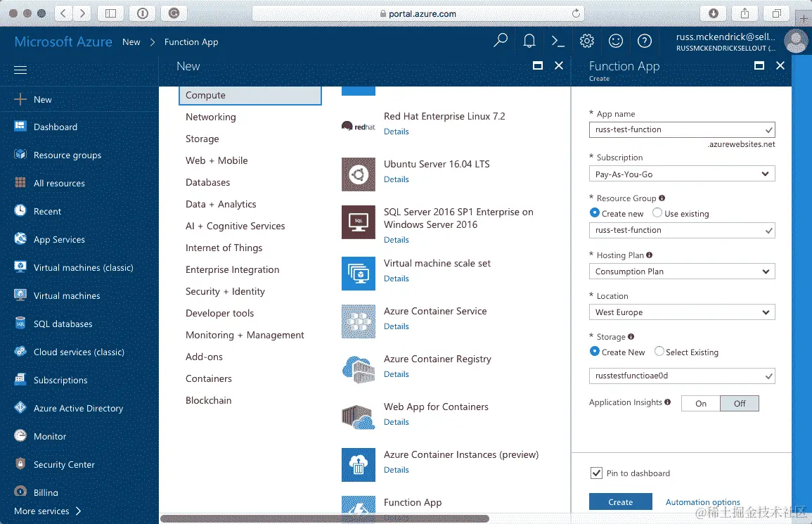Click New in the breadcrumb

coord(131,42)
